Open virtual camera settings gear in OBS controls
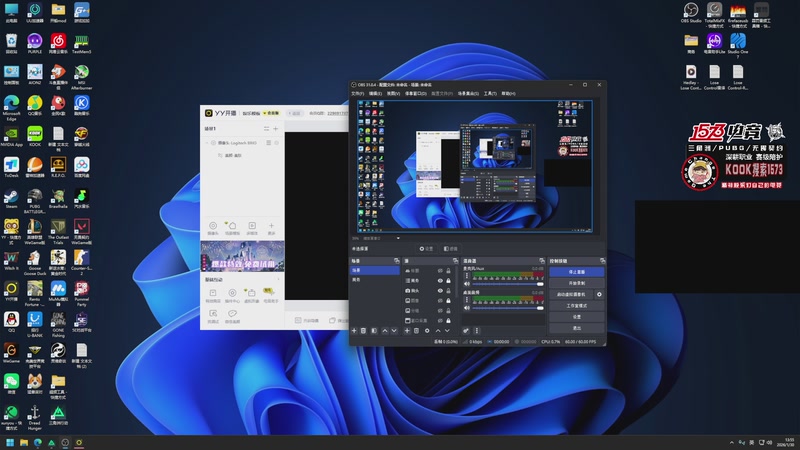Image resolution: width=800 pixels, height=450 pixels. [599, 294]
